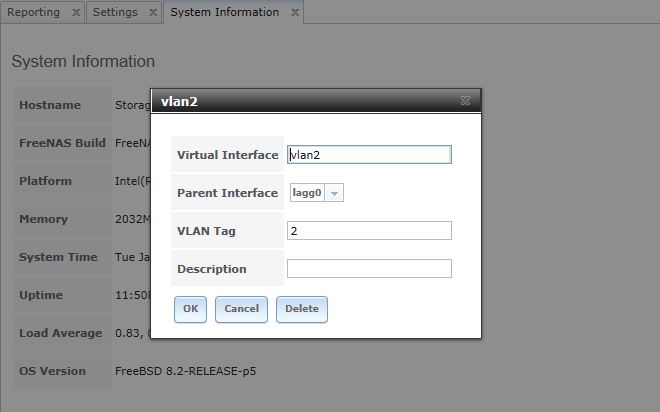The height and width of the screenshot is (412, 660).
Task: Close the Settings tab using the x icon
Action: (x=153, y=12)
